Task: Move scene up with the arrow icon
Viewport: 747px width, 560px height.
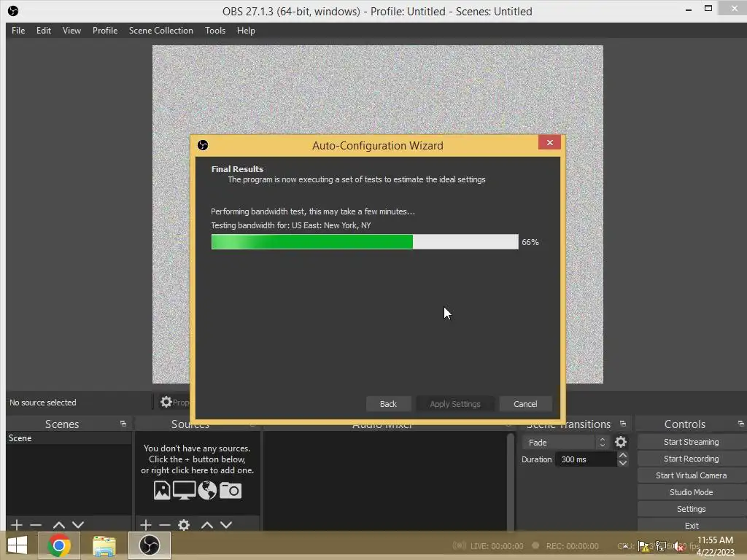Action: 58,525
